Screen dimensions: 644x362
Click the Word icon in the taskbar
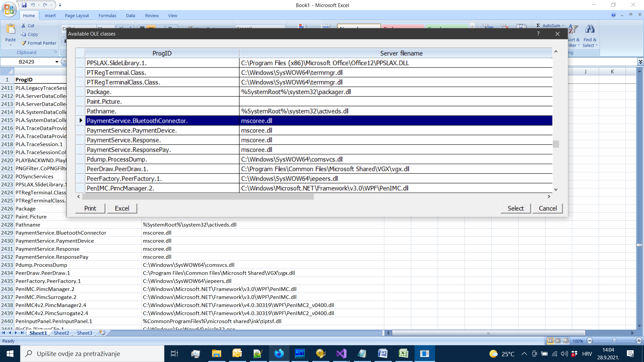tap(383, 354)
